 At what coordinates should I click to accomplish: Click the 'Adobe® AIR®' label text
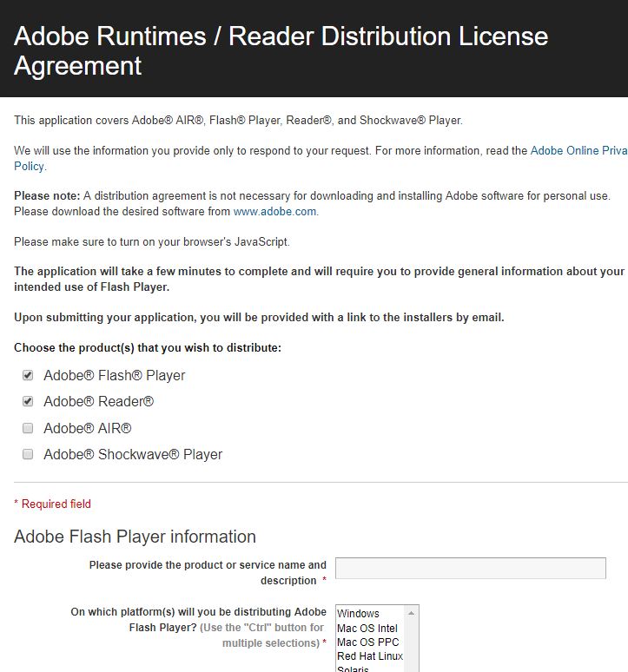88,428
